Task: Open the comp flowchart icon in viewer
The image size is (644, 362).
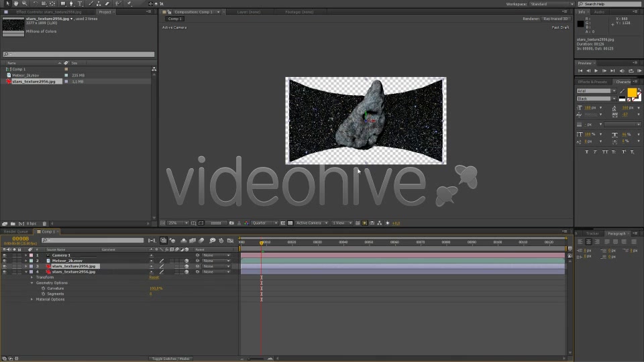Action: click(x=380, y=223)
